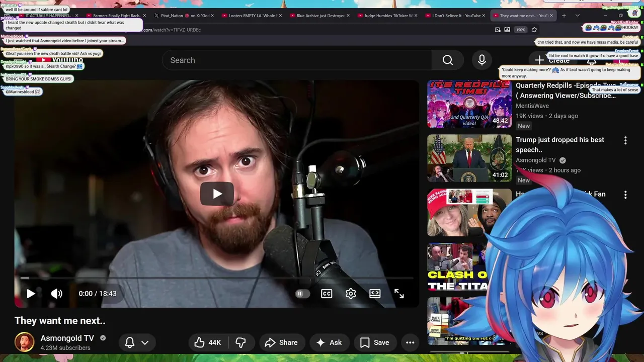Open the 'Trump just dropped his best speech' thumbnail
644x362 pixels.
tap(469, 158)
